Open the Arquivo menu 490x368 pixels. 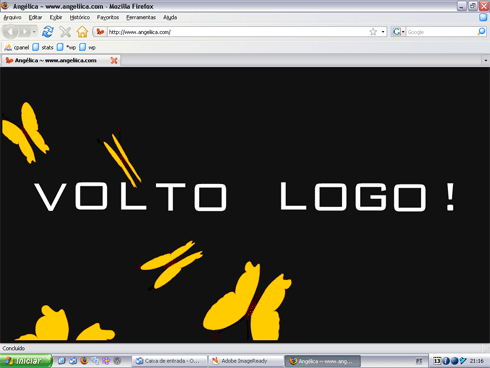[12, 17]
